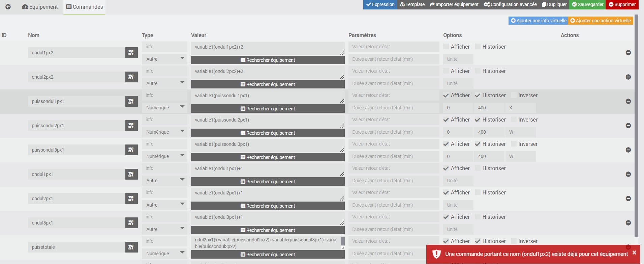Dismiss the red duplicate-name error notification

[x=634, y=253]
